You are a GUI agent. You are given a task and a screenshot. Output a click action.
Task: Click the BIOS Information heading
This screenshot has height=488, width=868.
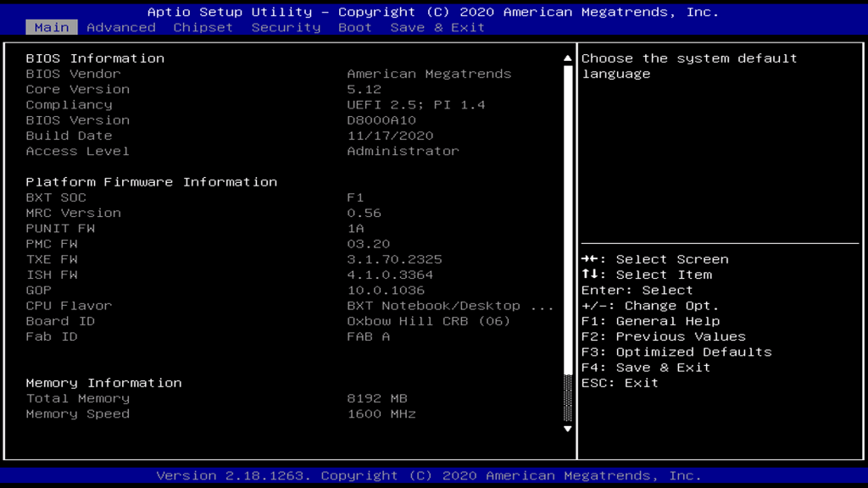click(95, 58)
